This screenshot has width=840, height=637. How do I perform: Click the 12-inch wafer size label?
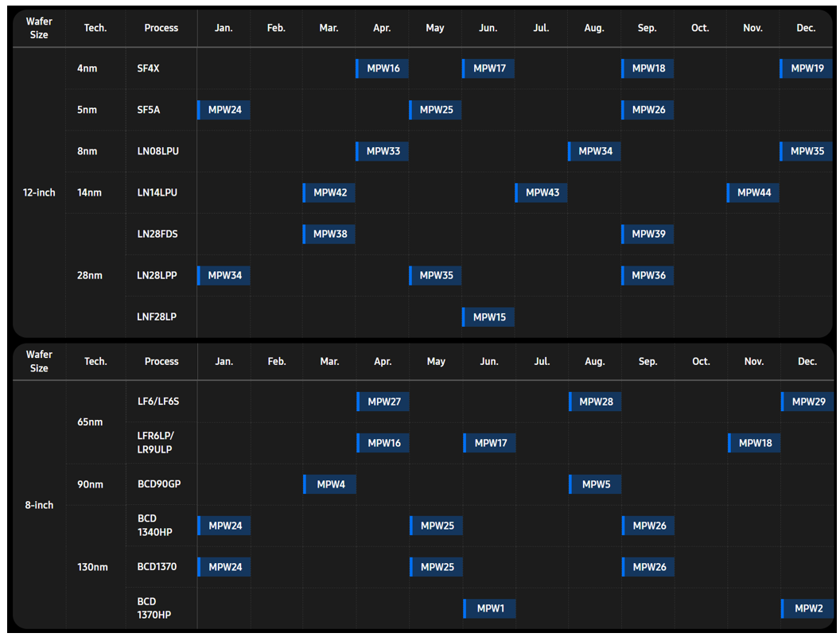[x=39, y=193]
